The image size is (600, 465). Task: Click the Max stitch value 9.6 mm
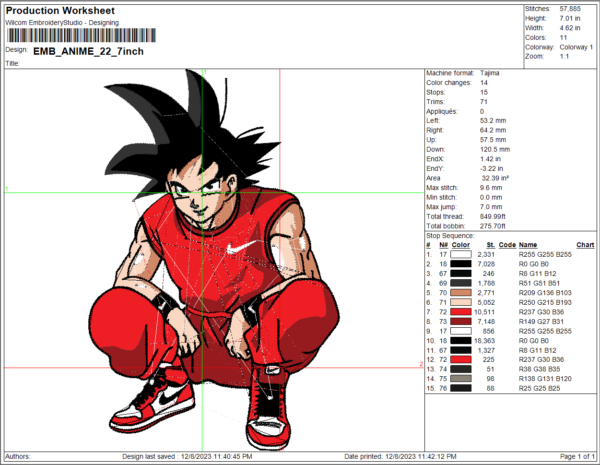pyautogui.click(x=491, y=188)
